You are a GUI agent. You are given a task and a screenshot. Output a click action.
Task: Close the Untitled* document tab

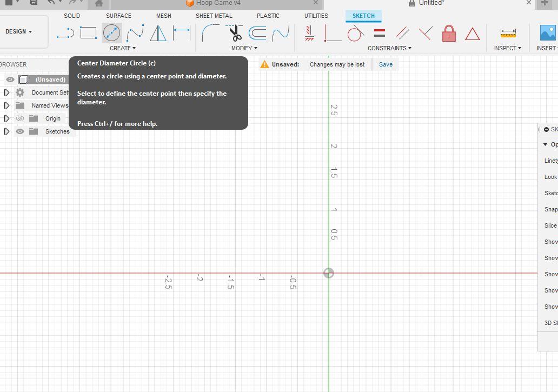click(529, 3)
